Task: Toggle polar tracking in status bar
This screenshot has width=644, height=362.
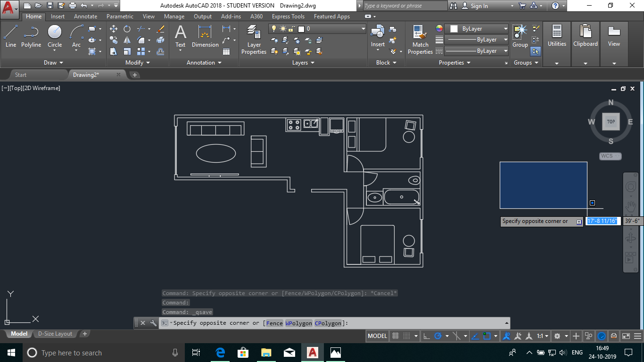Action: click(438, 336)
